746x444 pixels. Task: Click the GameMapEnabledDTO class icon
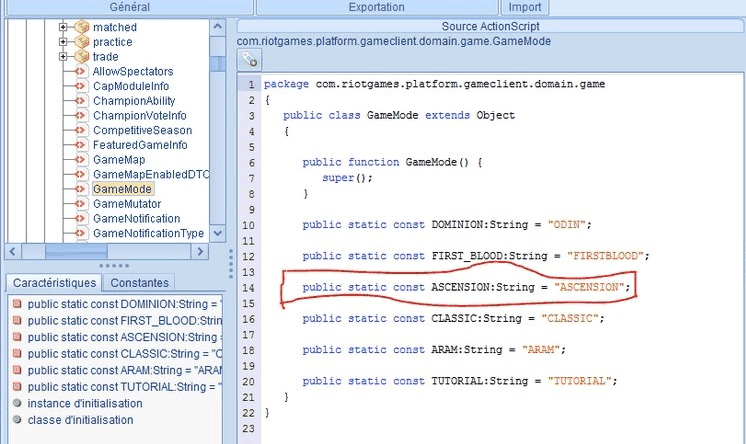[81, 175]
